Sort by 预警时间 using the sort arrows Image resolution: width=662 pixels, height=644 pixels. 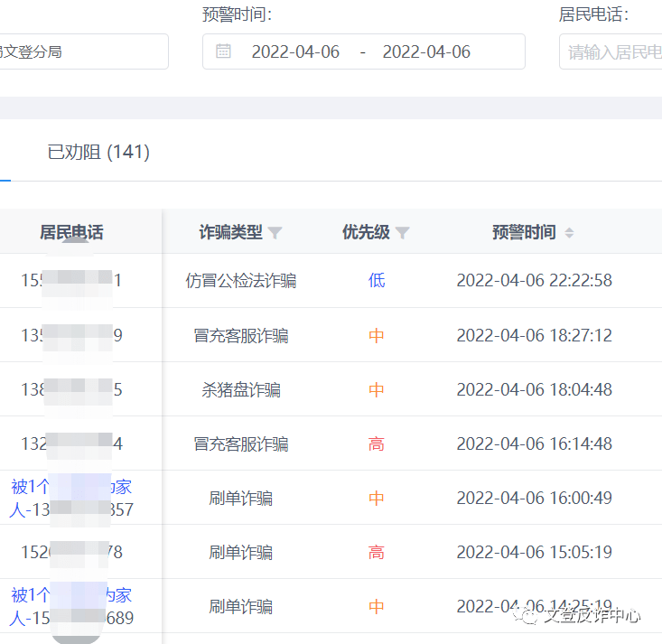pyautogui.click(x=569, y=233)
